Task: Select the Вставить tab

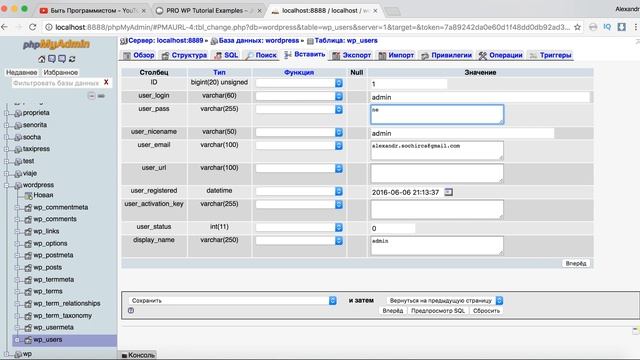Action: (x=305, y=54)
